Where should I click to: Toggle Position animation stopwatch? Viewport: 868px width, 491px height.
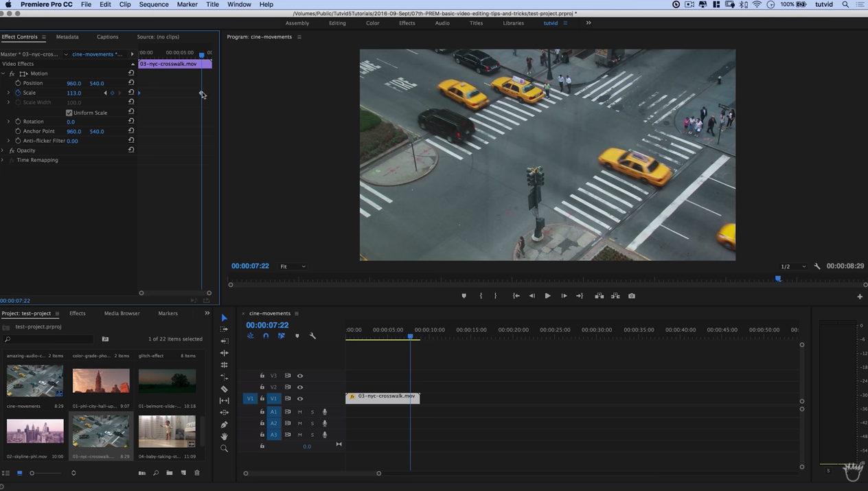[x=18, y=83]
